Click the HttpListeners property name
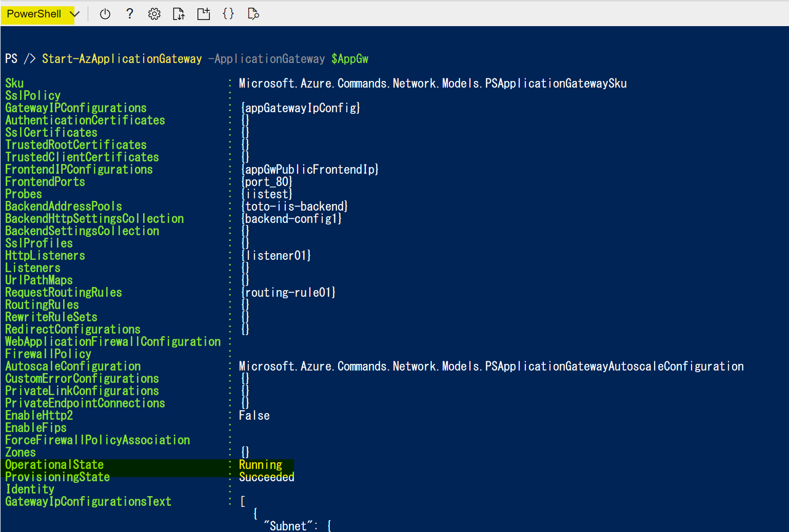Screen dimensions: 789x532 coord(45,256)
